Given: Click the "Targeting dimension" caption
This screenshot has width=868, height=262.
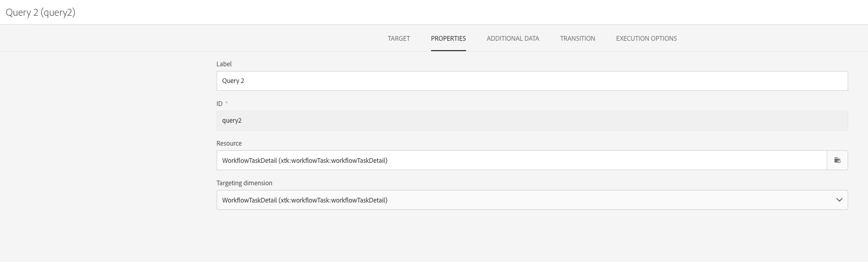Looking at the screenshot, I should coord(244,183).
